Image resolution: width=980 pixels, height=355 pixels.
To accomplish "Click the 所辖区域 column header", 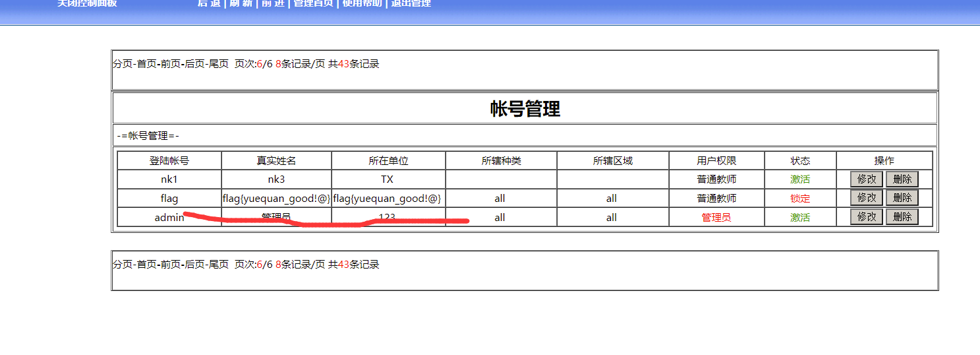I will [613, 161].
